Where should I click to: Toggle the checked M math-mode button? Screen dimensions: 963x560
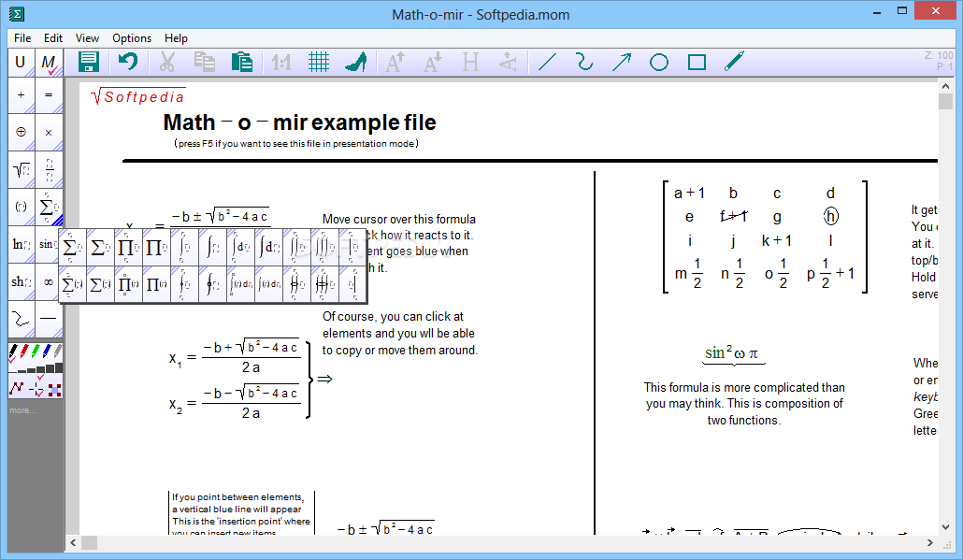click(49, 63)
